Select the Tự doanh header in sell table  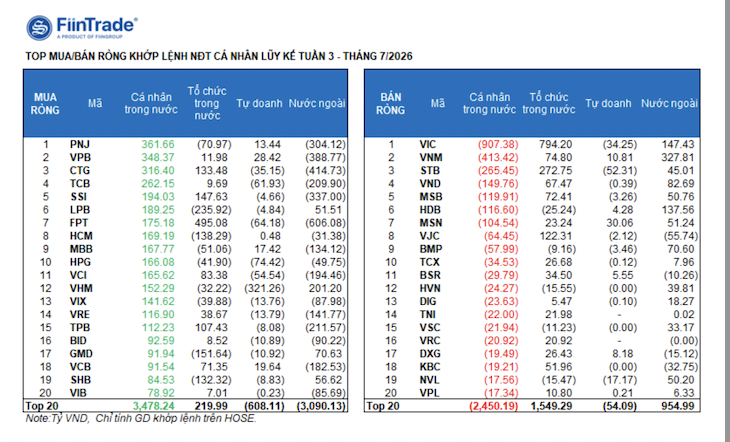coord(608,103)
